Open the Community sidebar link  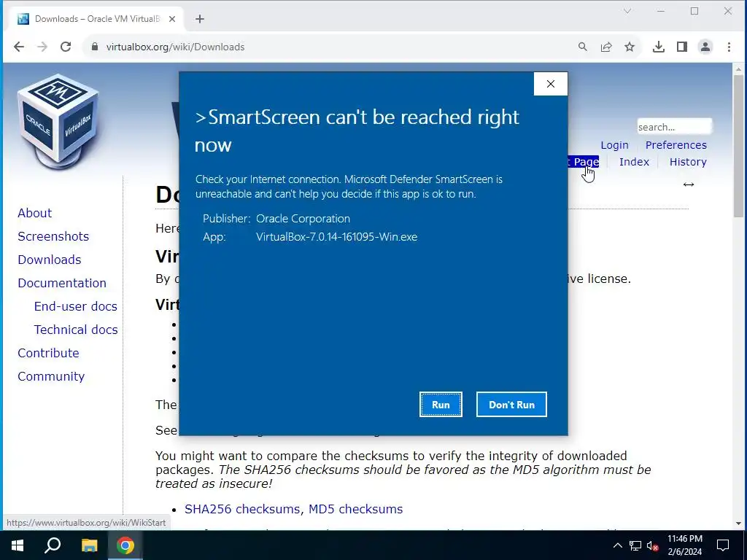point(51,376)
